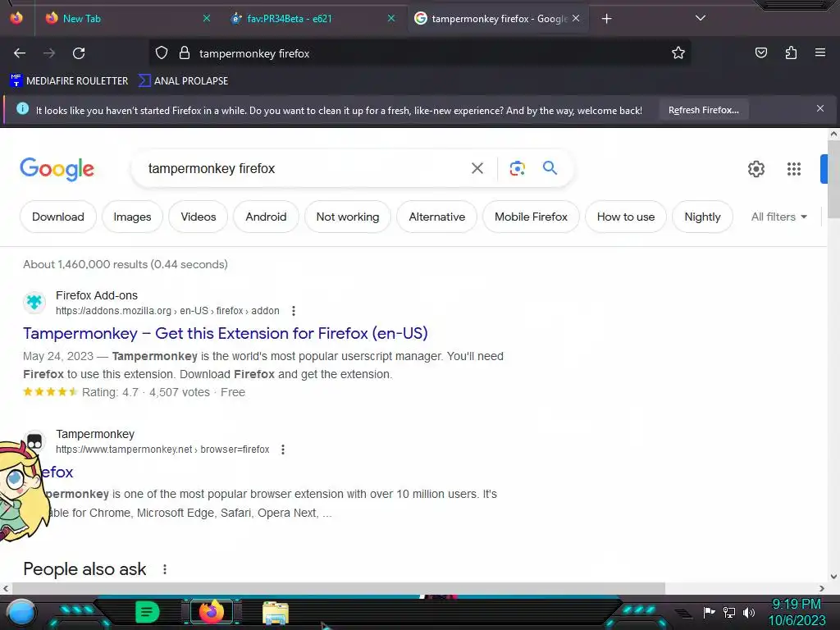The width and height of the screenshot is (840, 630).
Task: Click the blue magnifier search icon
Action: click(x=550, y=167)
